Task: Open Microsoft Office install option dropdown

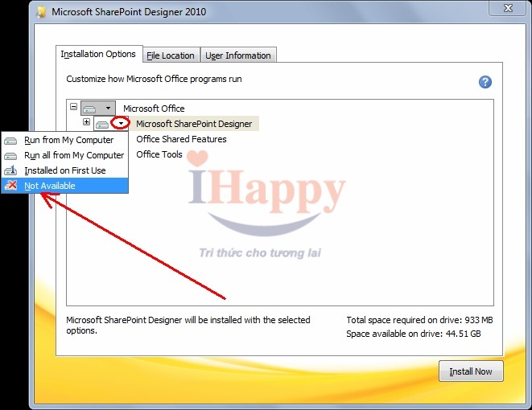Action: pyautogui.click(x=98, y=109)
